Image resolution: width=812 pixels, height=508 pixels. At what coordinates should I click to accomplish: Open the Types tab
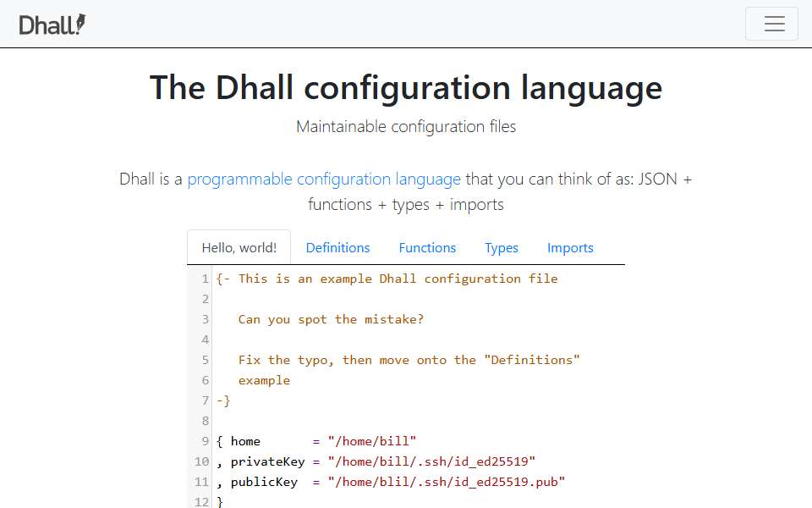[502, 248]
